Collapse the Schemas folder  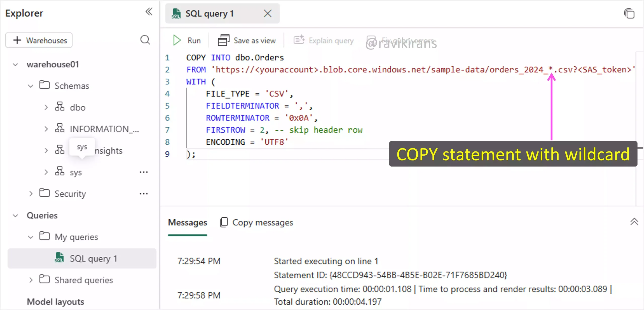point(30,86)
